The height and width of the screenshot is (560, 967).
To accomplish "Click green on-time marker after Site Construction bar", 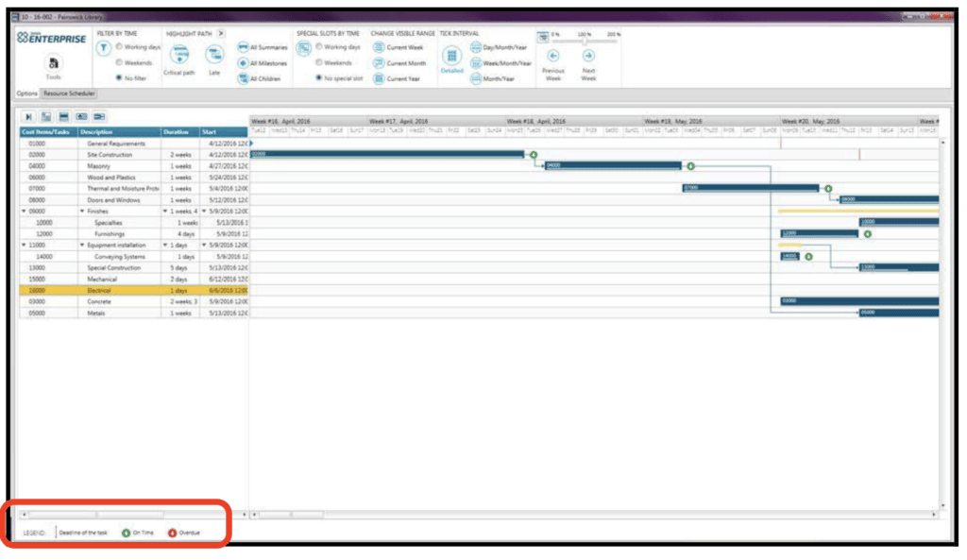I will point(534,155).
